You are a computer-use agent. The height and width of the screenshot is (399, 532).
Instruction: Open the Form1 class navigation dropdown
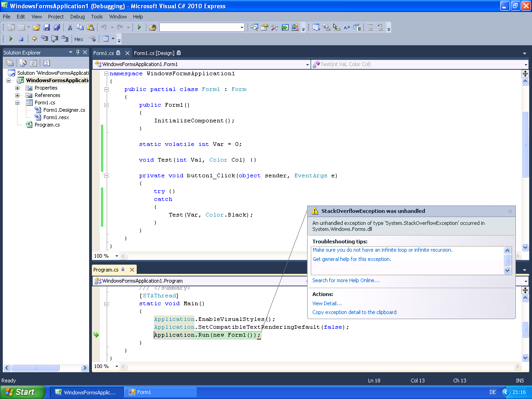(308, 65)
